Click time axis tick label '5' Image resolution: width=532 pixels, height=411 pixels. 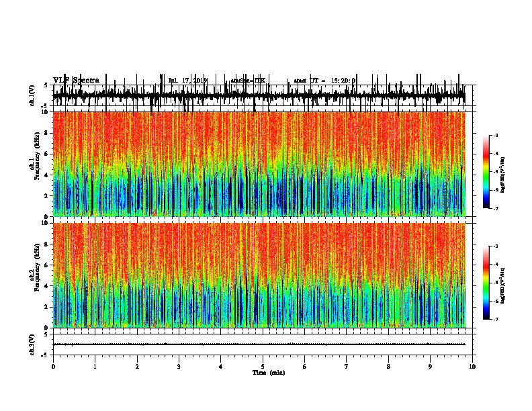click(x=263, y=367)
